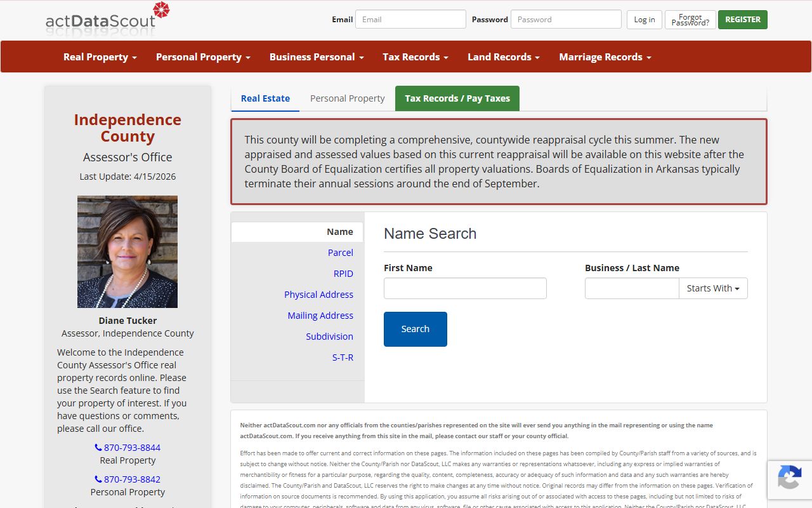This screenshot has height=508, width=812.
Task: Click into the First Name field
Action: click(x=465, y=288)
